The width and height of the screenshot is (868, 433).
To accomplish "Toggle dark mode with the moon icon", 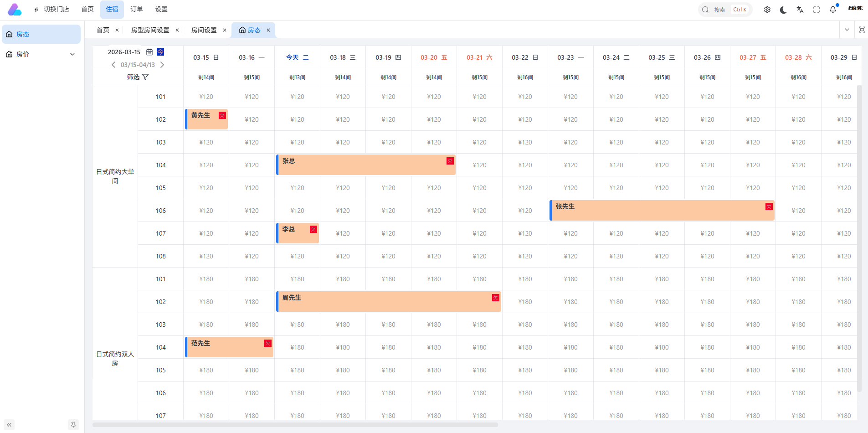I will (783, 10).
